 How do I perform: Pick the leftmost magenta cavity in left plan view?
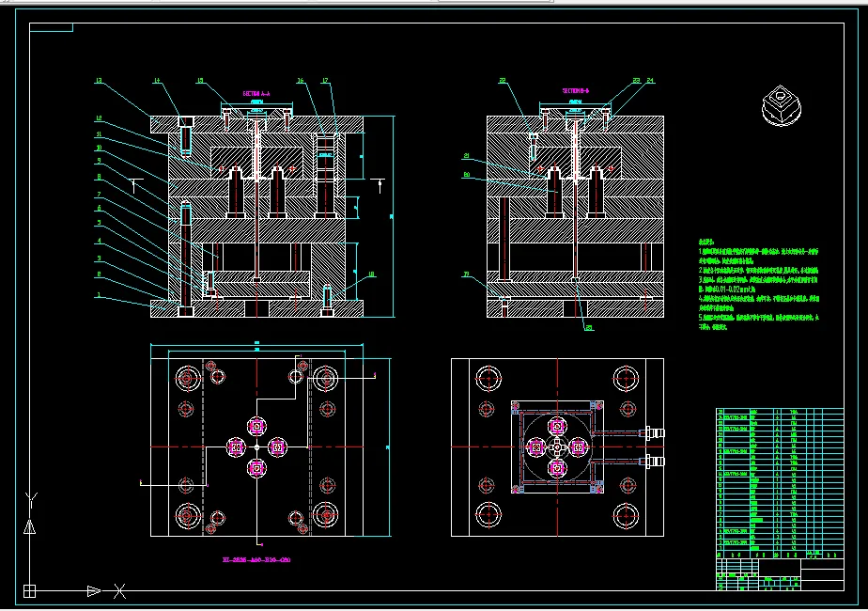point(236,447)
